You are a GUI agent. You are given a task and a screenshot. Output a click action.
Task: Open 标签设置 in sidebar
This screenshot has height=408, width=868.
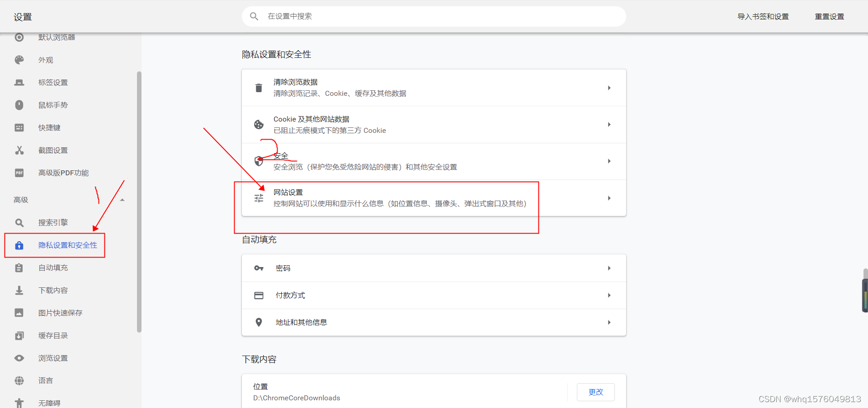point(53,82)
